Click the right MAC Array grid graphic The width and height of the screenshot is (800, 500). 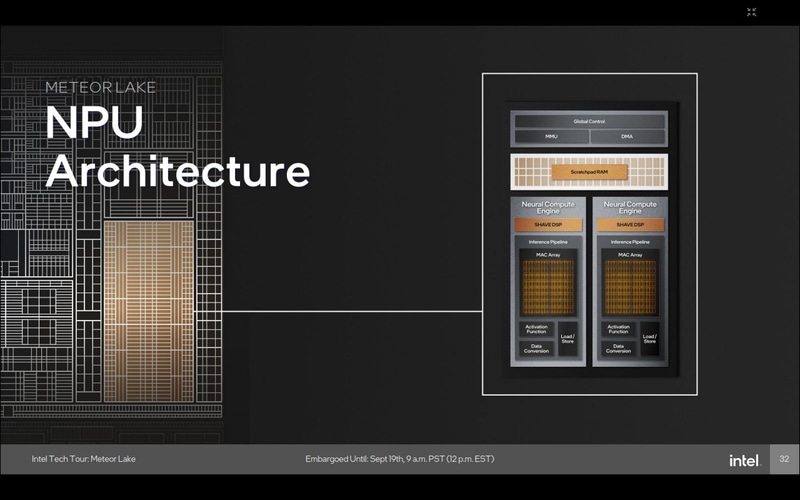coord(630,287)
